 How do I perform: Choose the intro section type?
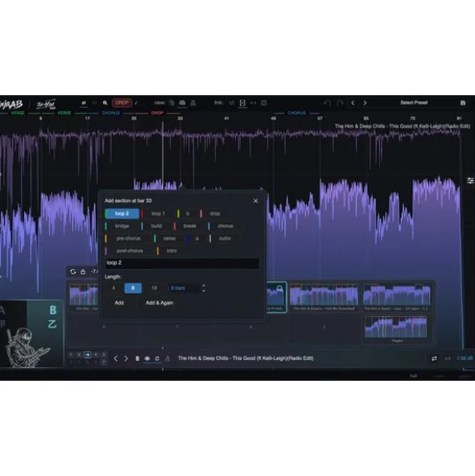(171, 251)
